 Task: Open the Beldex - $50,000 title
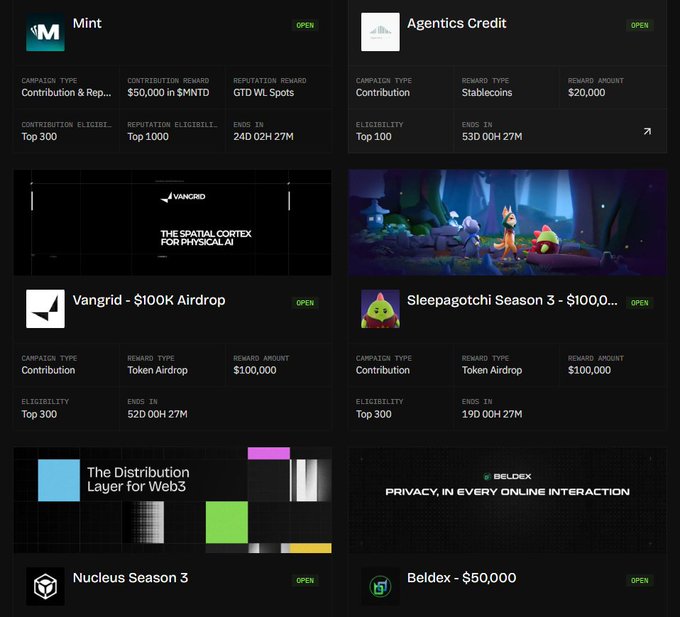coord(461,578)
